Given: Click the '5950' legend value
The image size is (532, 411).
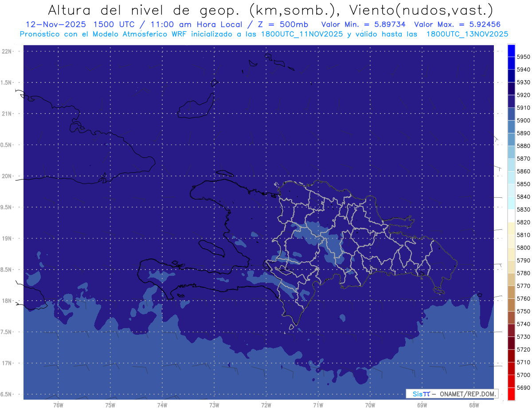Looking at the screenshot, I should [524, 57].
